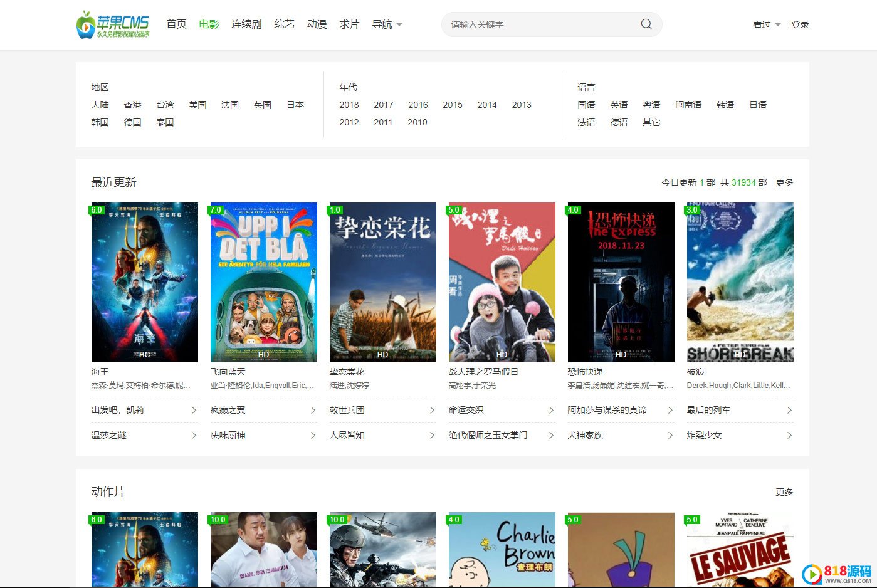
Task: Open the 苹果CMS logo home link
Action: pyautogui.click(x=113, y=24)
